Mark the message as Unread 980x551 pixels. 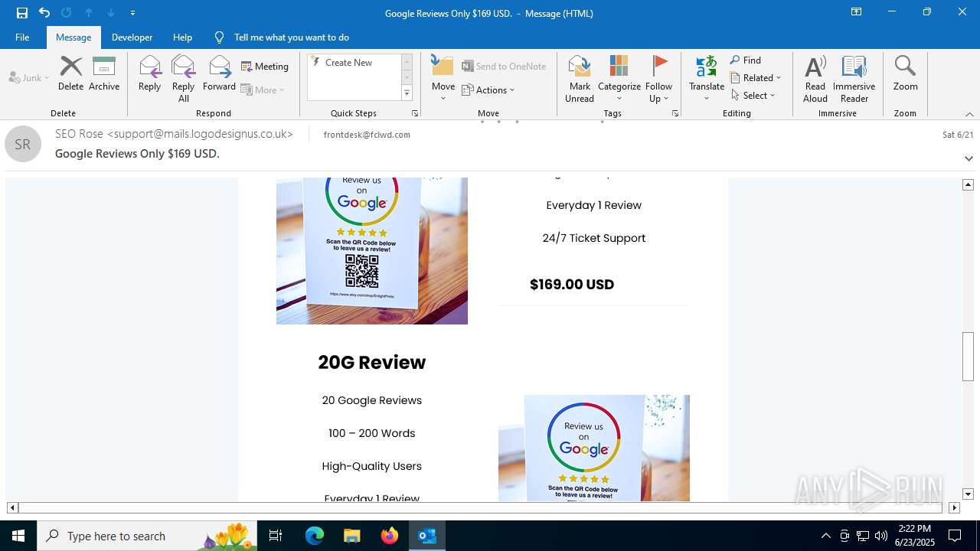click(580, 79)
